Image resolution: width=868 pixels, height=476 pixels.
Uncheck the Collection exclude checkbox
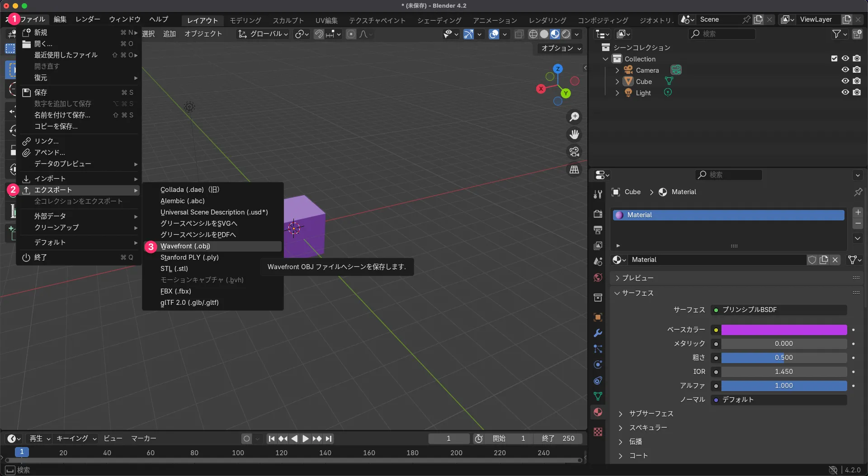click(834, 59)
